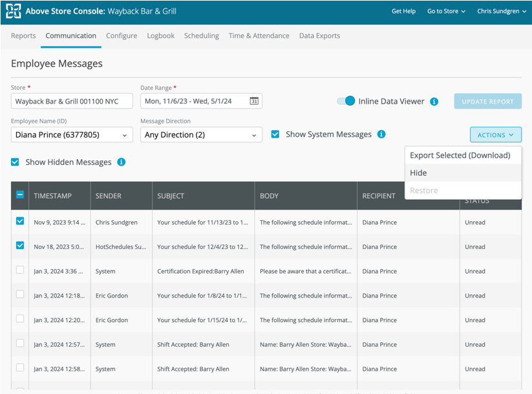Click subject 'Your schedule for 12/4/23 to 12...'

point(202,247)
